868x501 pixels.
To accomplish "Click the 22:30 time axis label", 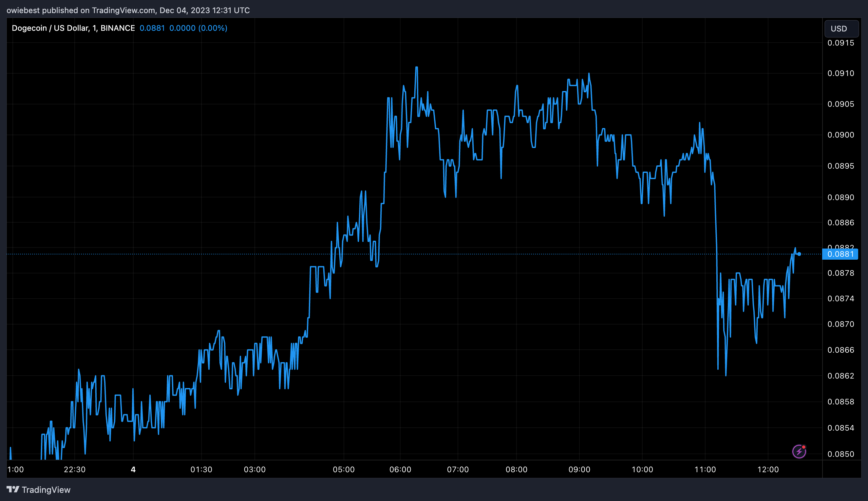I will (x=74, y=469).
